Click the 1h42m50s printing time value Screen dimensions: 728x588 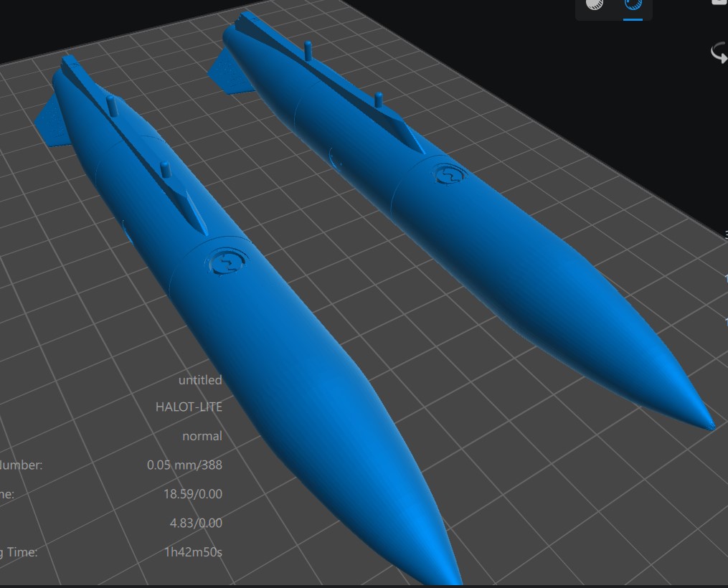[193, 552]
